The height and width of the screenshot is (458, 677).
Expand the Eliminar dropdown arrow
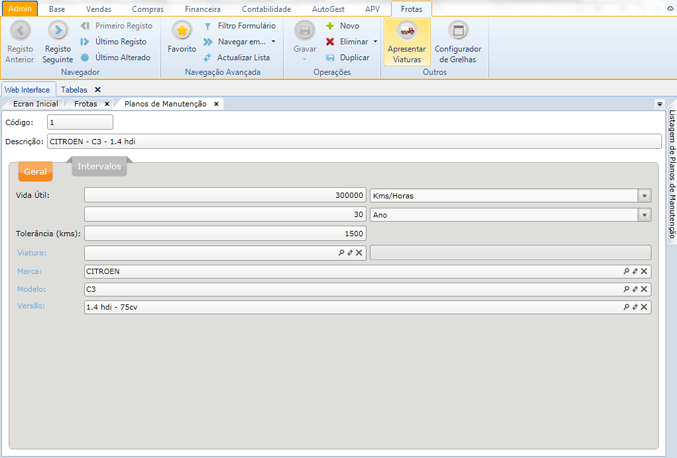pos(375,42)
